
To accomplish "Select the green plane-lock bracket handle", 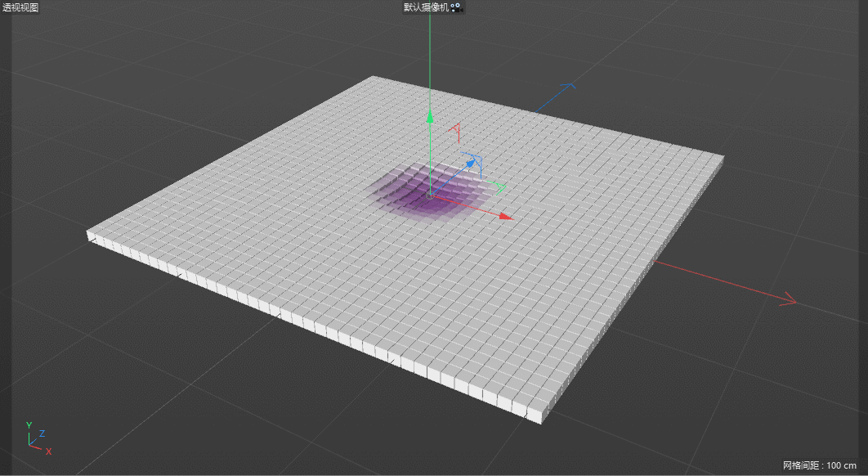I will (498, 188).
